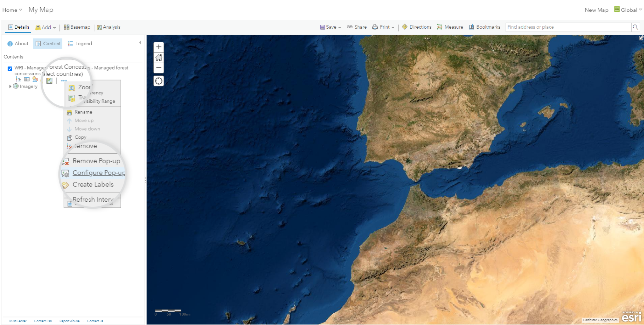The image size is (644, 325).
Task: Open the Basemap gallery
Action: [x=77, y=27]
